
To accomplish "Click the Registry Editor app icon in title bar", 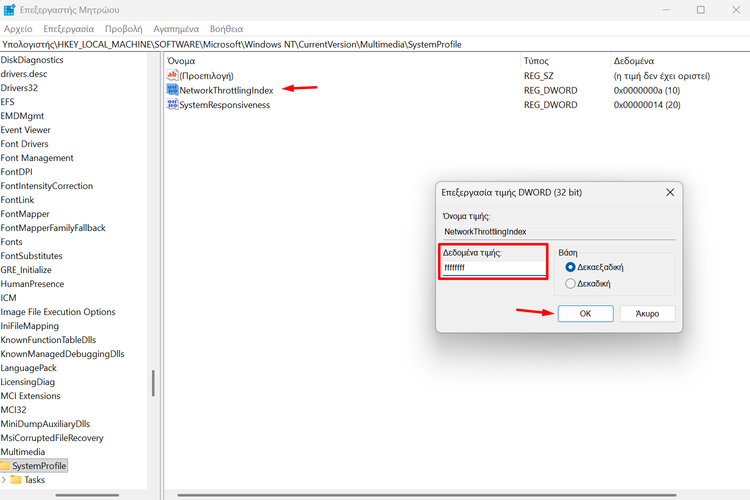I will click(x=9, y=10).
